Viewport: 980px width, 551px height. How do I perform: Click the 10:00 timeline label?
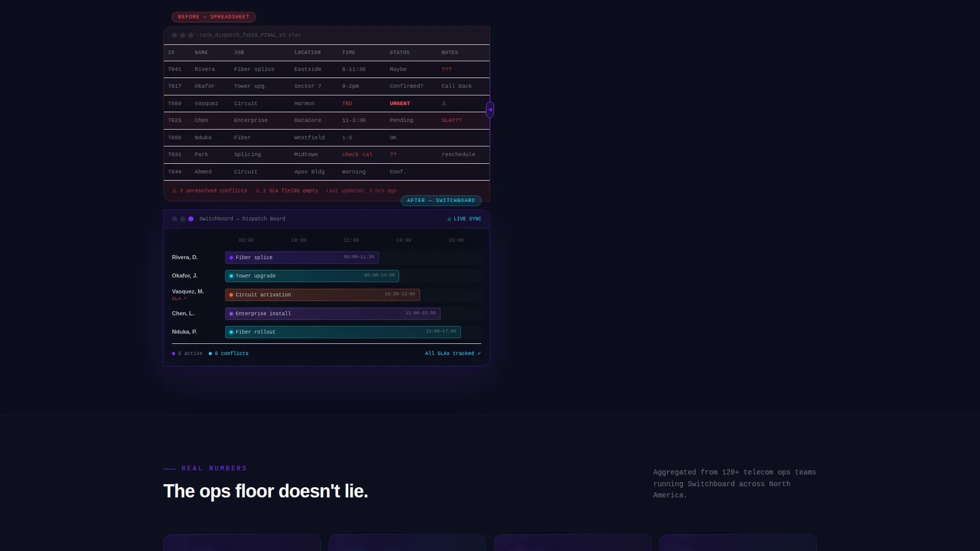click(x=299, y=240)
